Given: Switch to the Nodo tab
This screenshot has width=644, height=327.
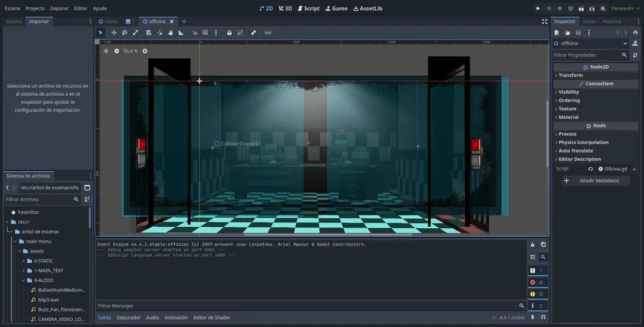Looking at the screenshot, I should pyautogui.click(x=589, y=21).
